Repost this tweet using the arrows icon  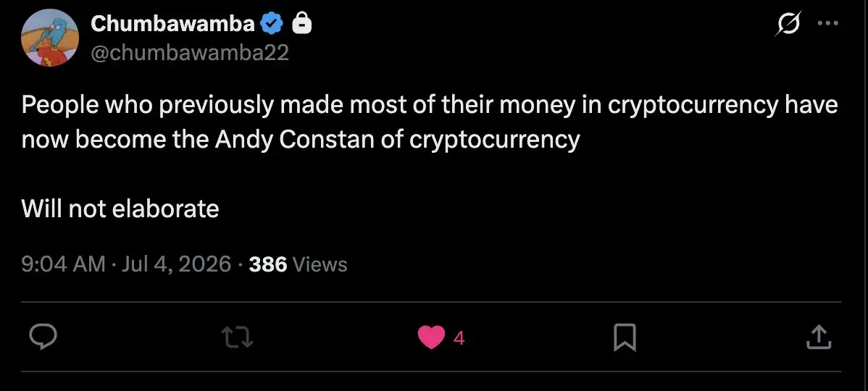[x=237, y=337]
